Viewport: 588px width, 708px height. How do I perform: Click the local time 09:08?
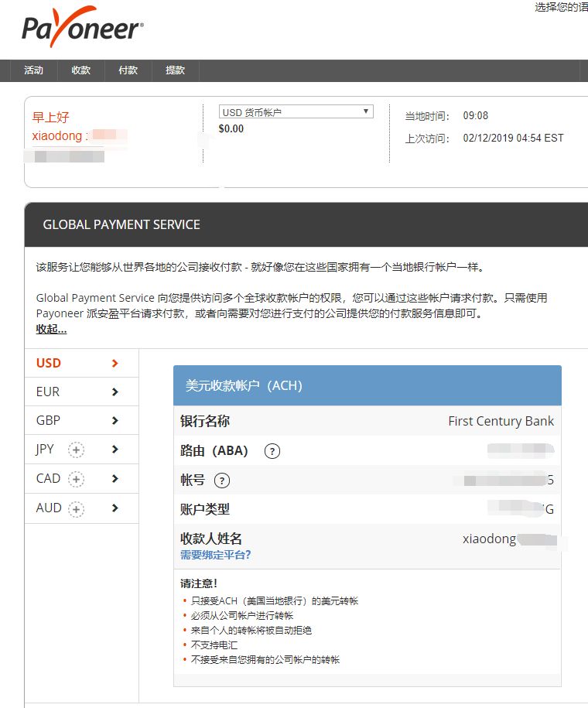tap(476, 115)
